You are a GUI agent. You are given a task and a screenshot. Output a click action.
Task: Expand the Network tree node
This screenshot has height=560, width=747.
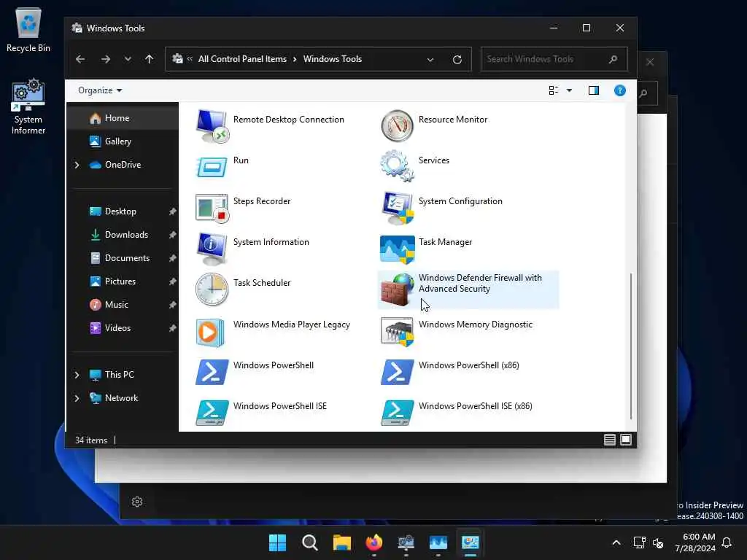coord(77,398)
